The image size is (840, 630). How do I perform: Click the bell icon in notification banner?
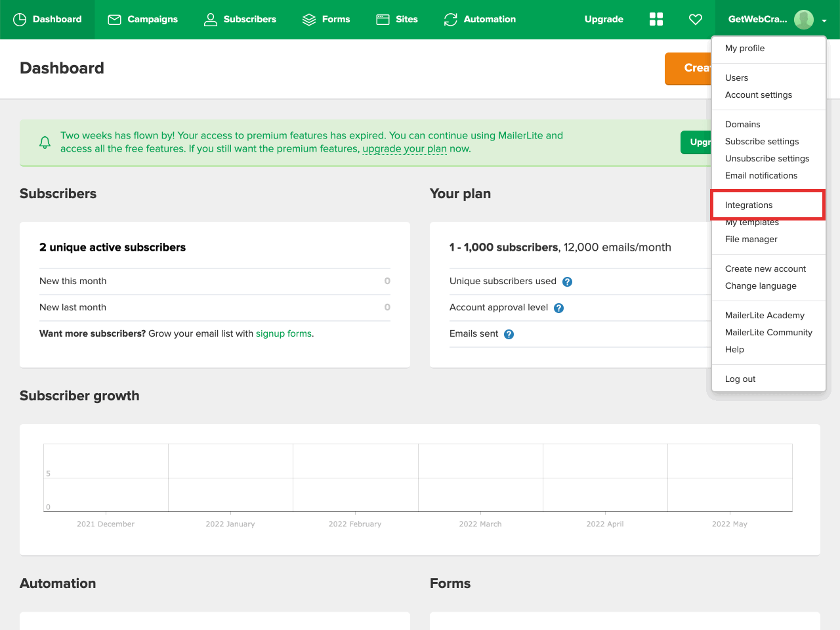click(x=45, y=142)
